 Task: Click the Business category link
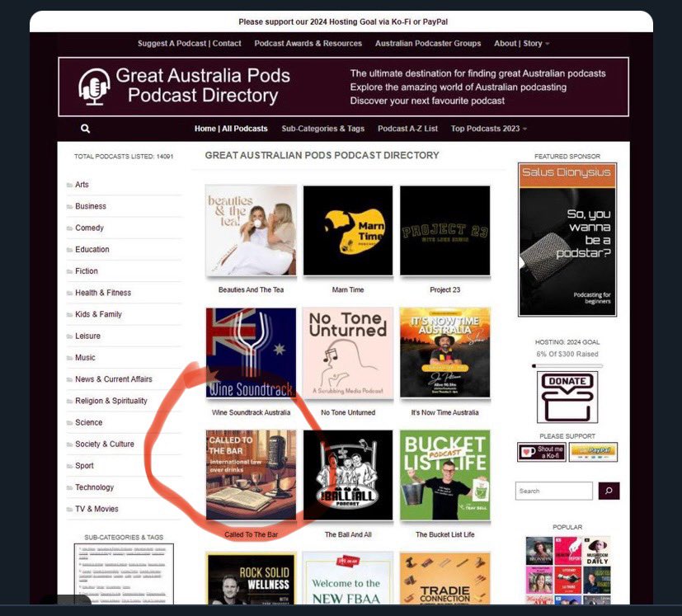pos(91,206)
